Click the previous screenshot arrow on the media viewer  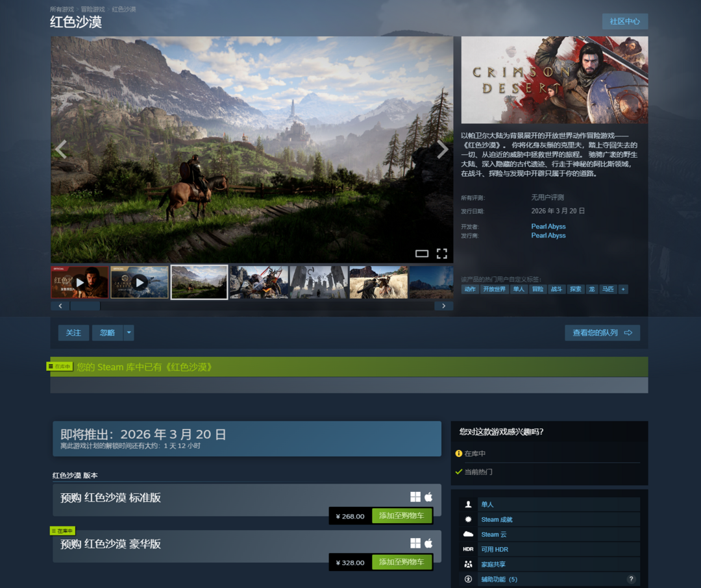(x=61, y=149)
